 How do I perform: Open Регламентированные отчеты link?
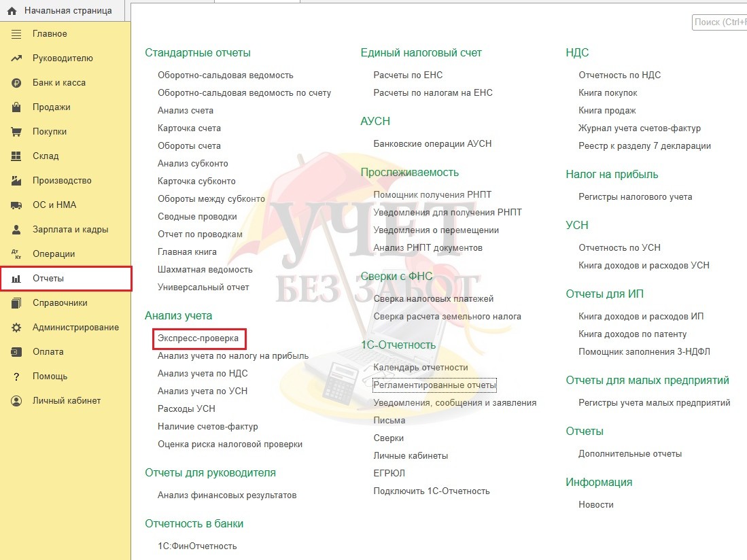point(434,385)
